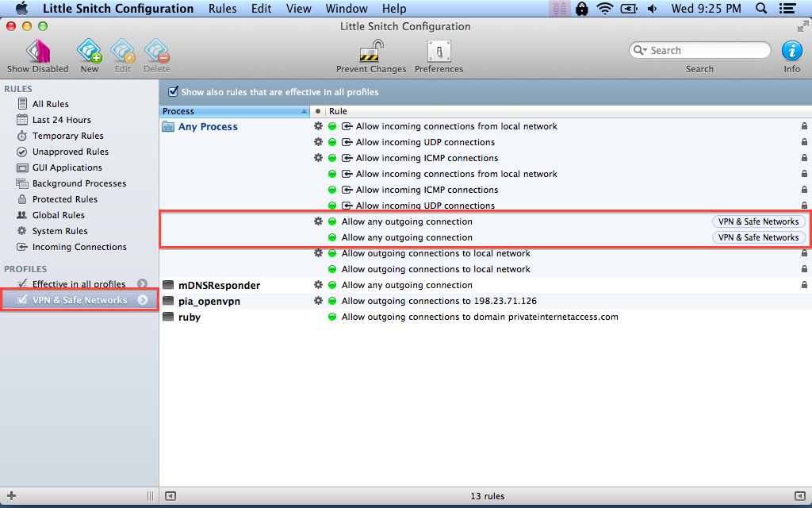The height and width of the screenshot is (508, 812).
Task: Toggle green status of mDNSResponder rule
Action: point(332,285)
